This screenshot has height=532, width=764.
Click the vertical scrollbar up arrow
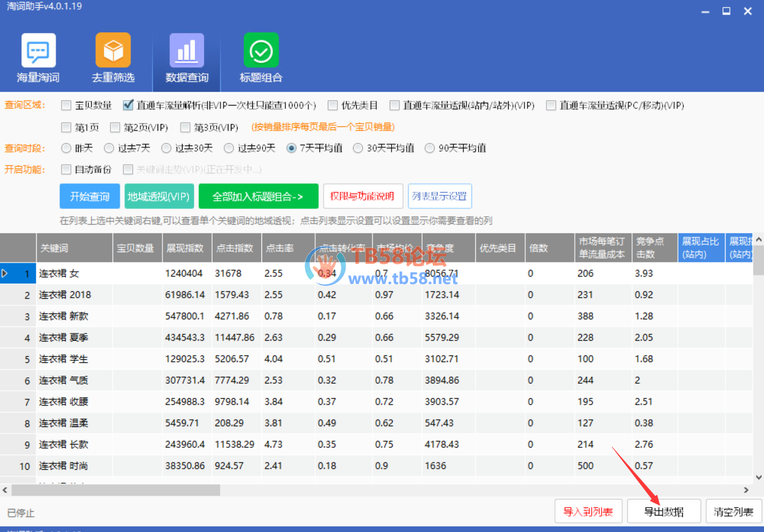(759, 239)
